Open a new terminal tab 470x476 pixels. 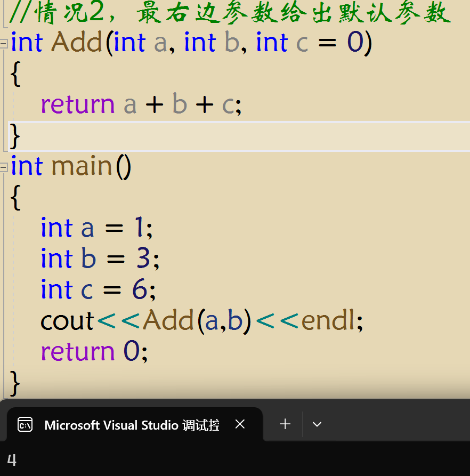click(x=285, y=424)
